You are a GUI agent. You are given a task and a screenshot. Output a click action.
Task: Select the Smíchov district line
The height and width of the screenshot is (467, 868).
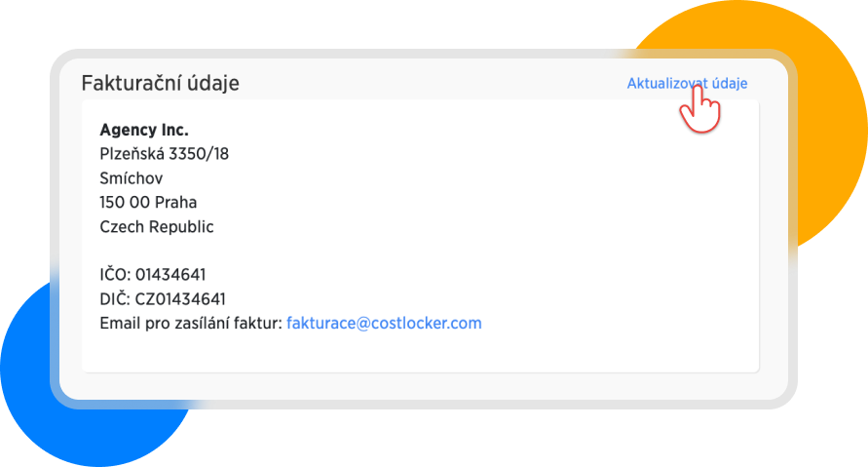pos(131,177)
